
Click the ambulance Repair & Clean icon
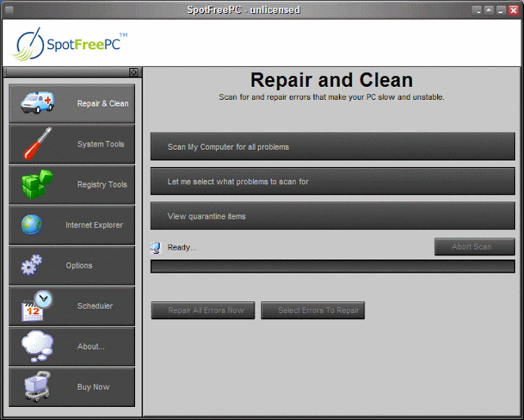(x=38, y=102)
